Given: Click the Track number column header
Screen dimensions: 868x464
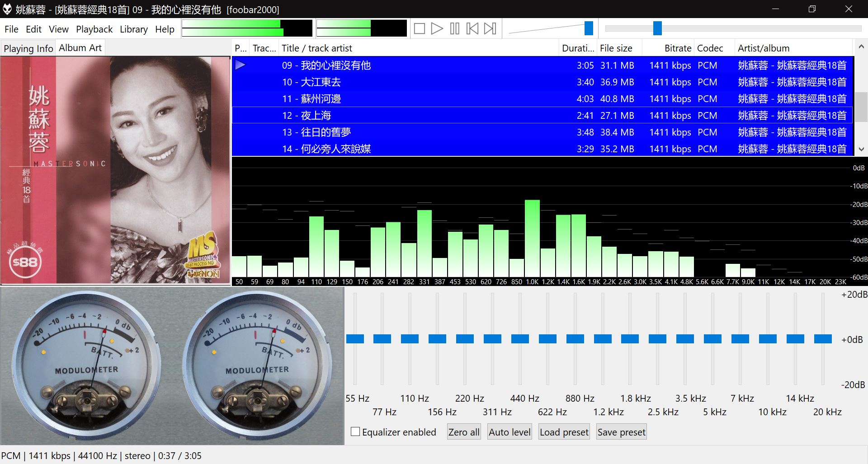Looking at the screenshot, I should pyautogui.click(x=264, y=48).
